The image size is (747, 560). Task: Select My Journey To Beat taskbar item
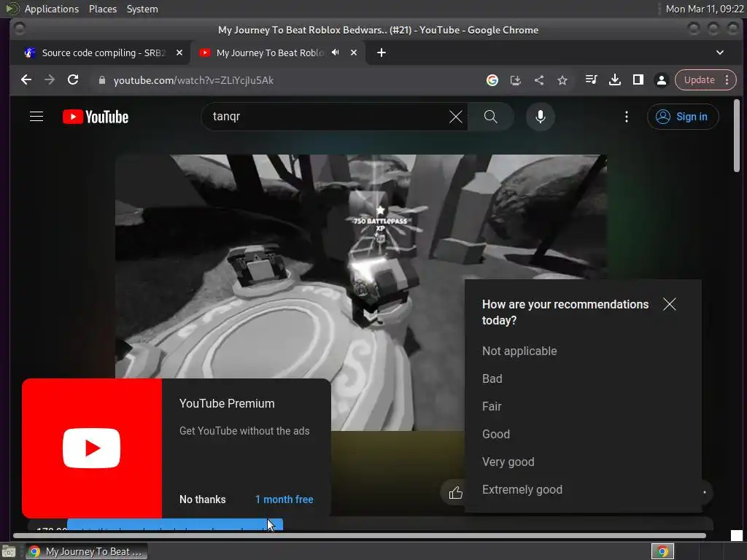click(87, 551)
